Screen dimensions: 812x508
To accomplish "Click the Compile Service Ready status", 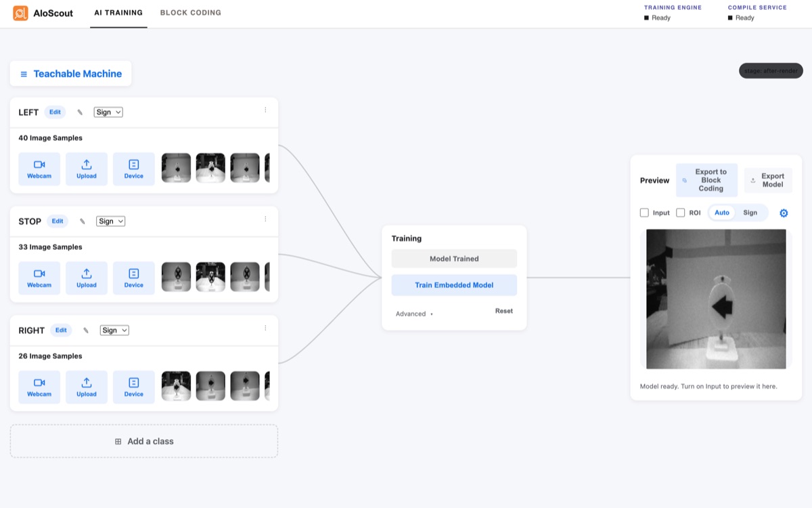I will pyautogui.click(x=741, y=18).
